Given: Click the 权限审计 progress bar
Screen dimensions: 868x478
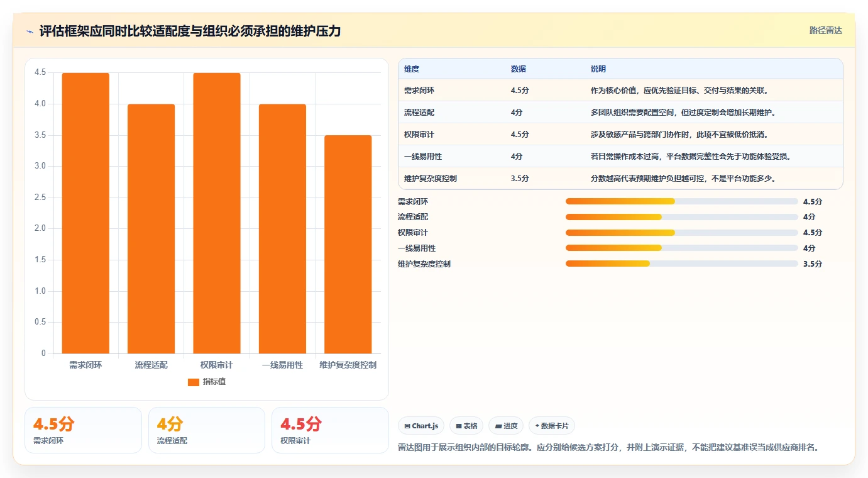Looking at the screenshot, I should click(x=682, y=233).
